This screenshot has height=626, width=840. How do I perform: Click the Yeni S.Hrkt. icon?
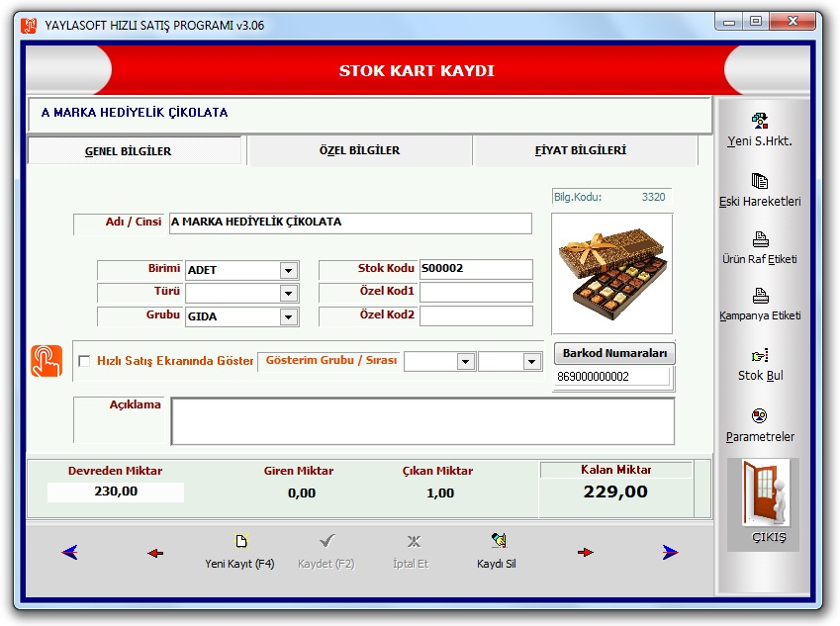point(759,121)
